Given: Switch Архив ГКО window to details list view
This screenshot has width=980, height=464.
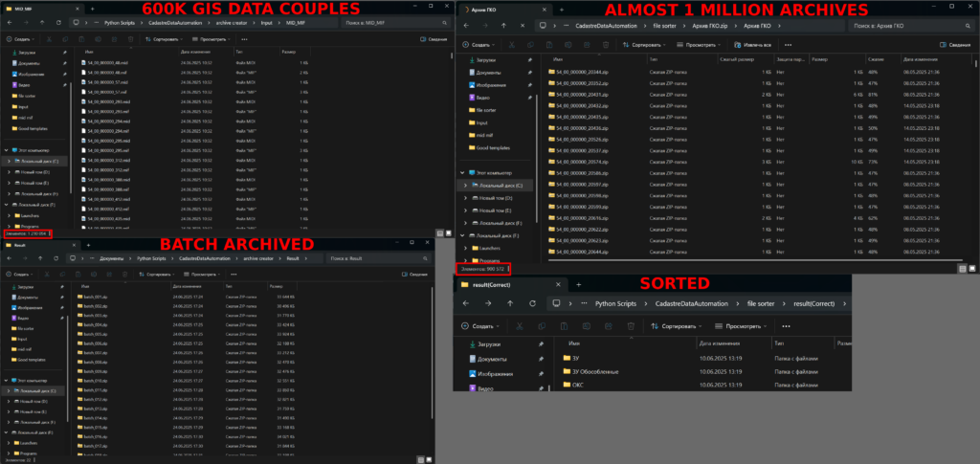Looking at the screenshot, I should [963, 269].
